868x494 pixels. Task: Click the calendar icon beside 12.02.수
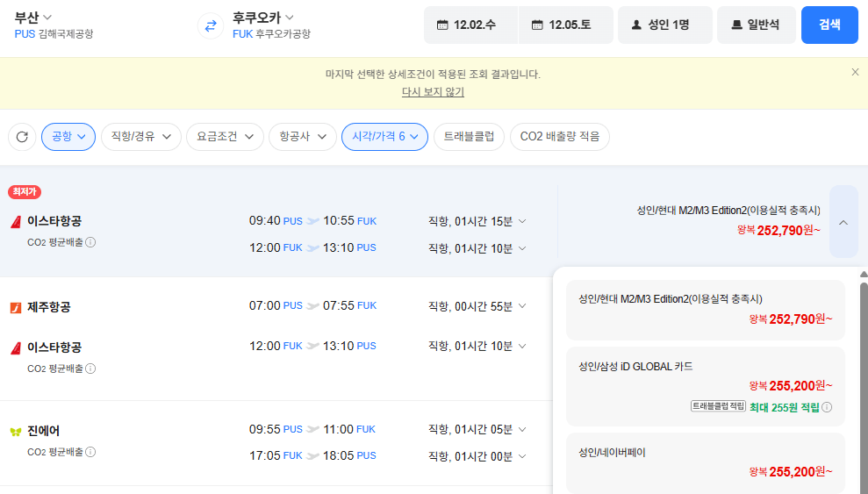pyautogui.click(x=442, y=25)
